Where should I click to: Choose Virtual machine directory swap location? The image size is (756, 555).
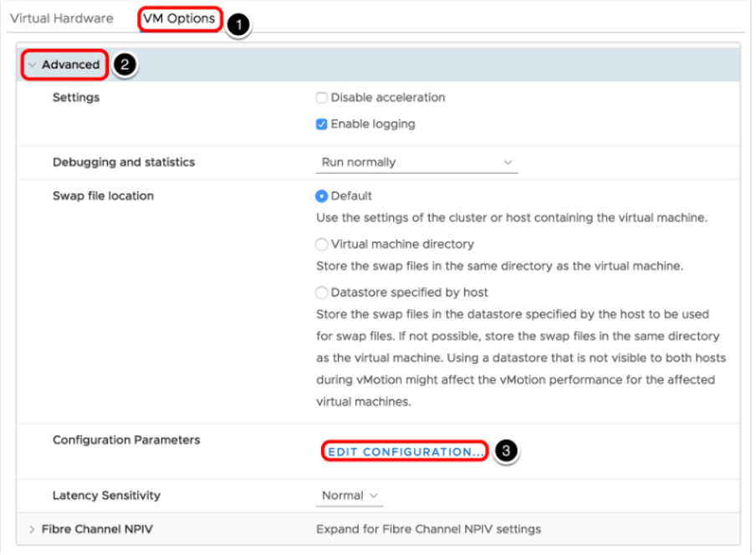tap(322, 245)
